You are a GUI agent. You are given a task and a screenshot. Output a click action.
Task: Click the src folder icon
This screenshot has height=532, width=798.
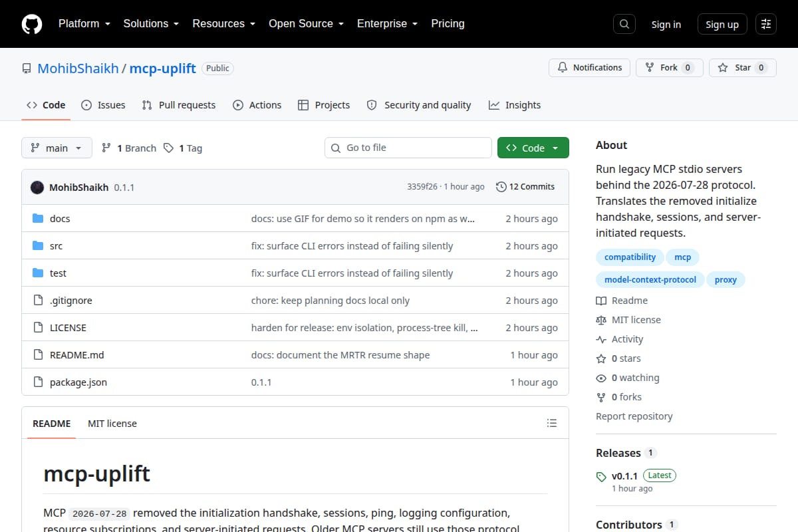pos(38,246)
